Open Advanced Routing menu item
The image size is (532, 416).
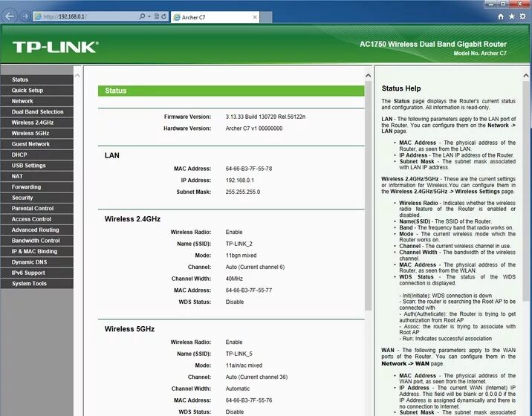click(36, 230)
